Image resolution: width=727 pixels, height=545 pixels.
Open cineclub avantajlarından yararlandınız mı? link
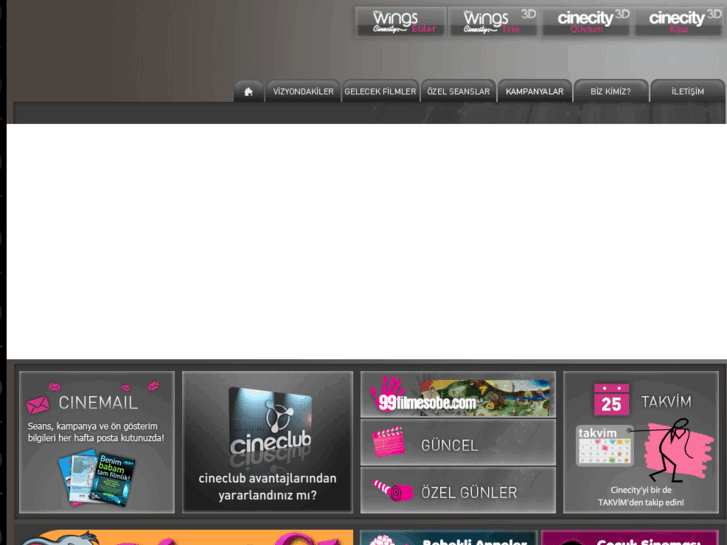(268, 487)
